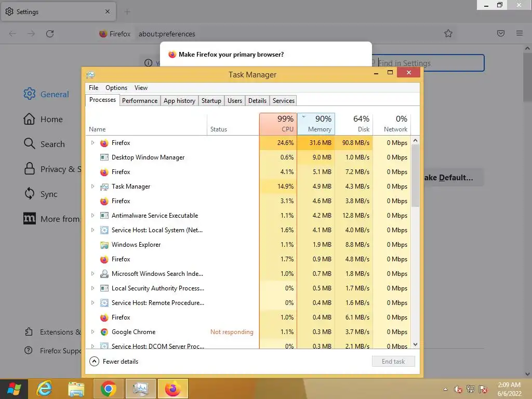The height and width of the screenshot is (399, 532).
Task: Open Google Chrome from the taskbar
Action: pyautogui.click(x=108, y=389)
